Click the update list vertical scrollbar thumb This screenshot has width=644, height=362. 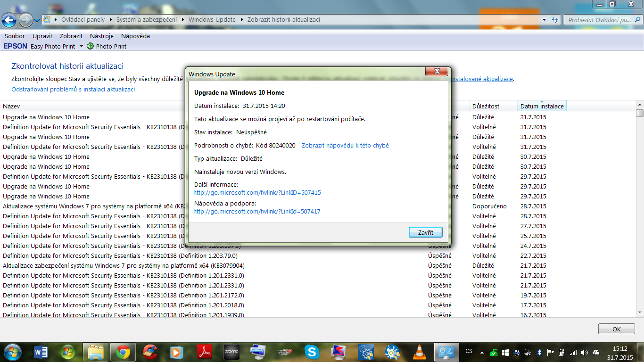pos(640,113)
